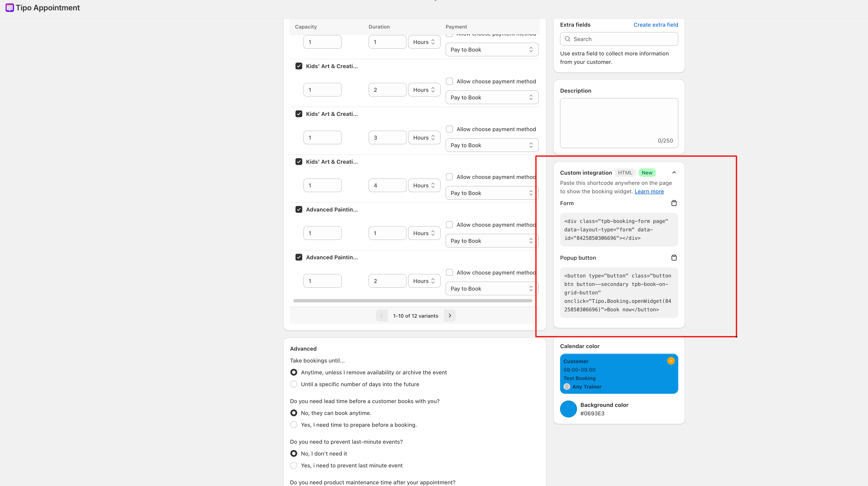Click the Tipo Appointment app logo icon
The image size is (868, 486).
pos(10,7)
